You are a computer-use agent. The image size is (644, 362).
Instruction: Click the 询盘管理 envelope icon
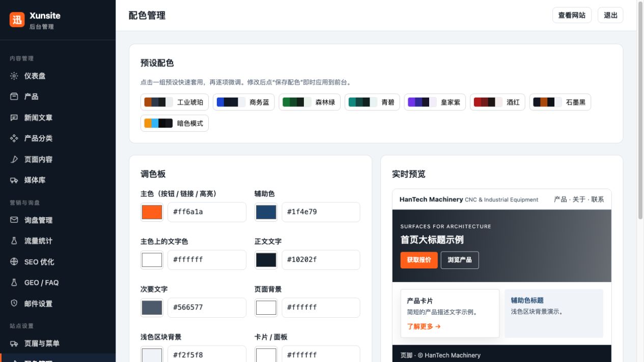pos(14,220)
